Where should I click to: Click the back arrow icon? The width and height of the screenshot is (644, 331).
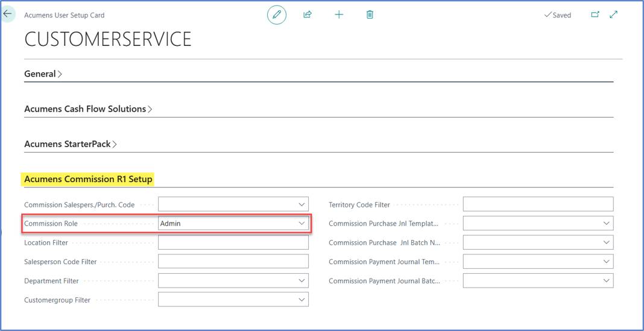click(7, 13)
